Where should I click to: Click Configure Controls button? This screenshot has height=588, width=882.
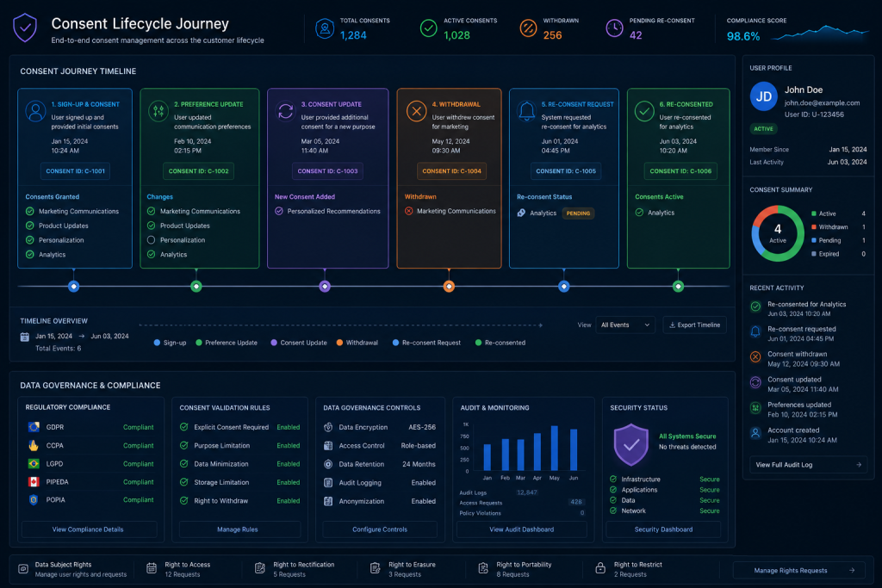[380, 529]
